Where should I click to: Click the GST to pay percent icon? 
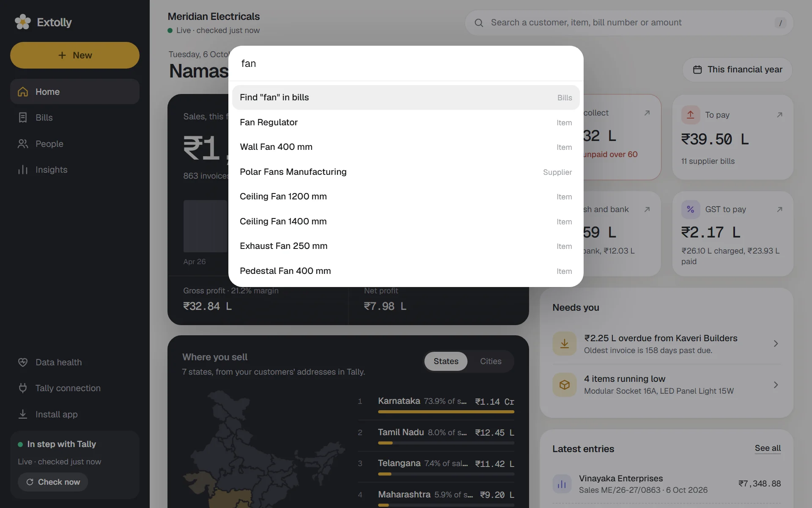point(691,210)
